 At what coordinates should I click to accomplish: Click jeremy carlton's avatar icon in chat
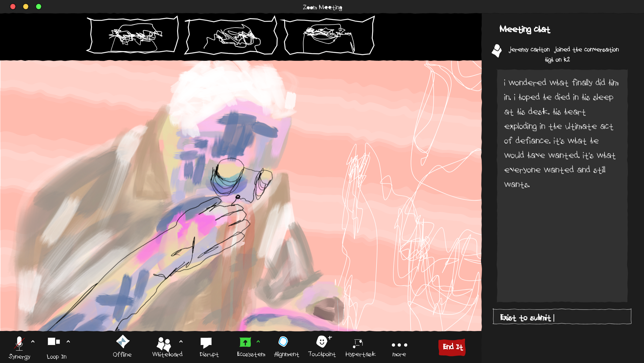click(x=497, y=51)
